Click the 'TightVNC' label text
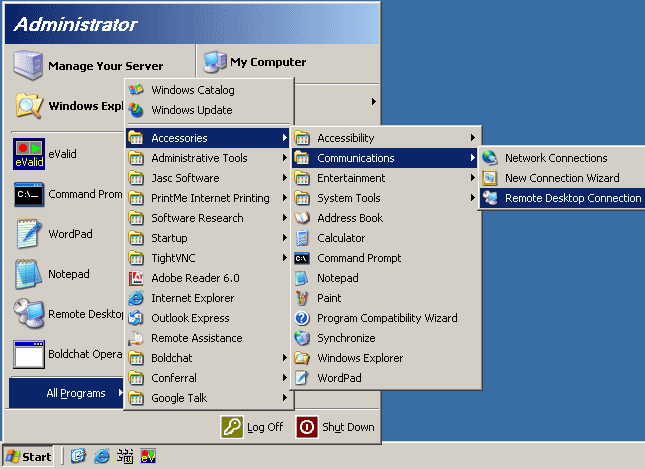645x469 pixels. tap(173, 258)
